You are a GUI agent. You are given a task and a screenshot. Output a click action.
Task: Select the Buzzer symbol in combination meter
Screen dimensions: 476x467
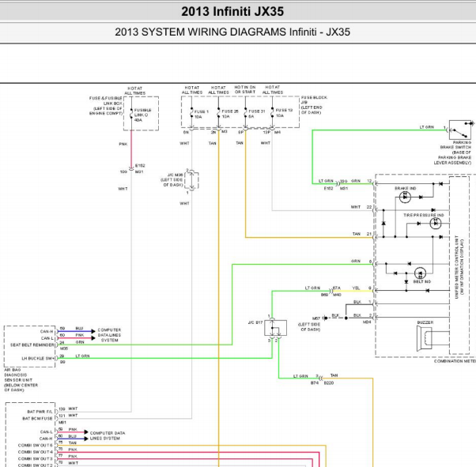[x=425, y=339]
